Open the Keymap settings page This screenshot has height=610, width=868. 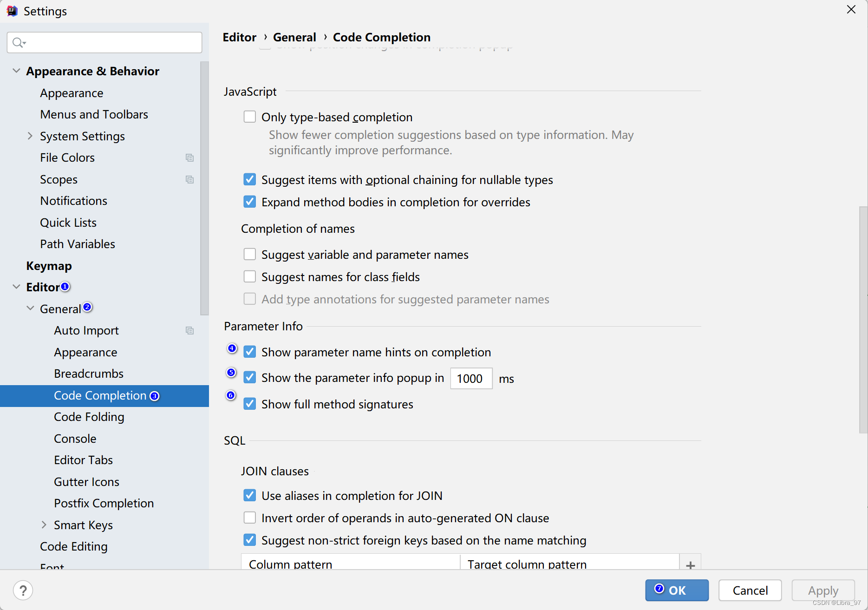coord(49,266)
